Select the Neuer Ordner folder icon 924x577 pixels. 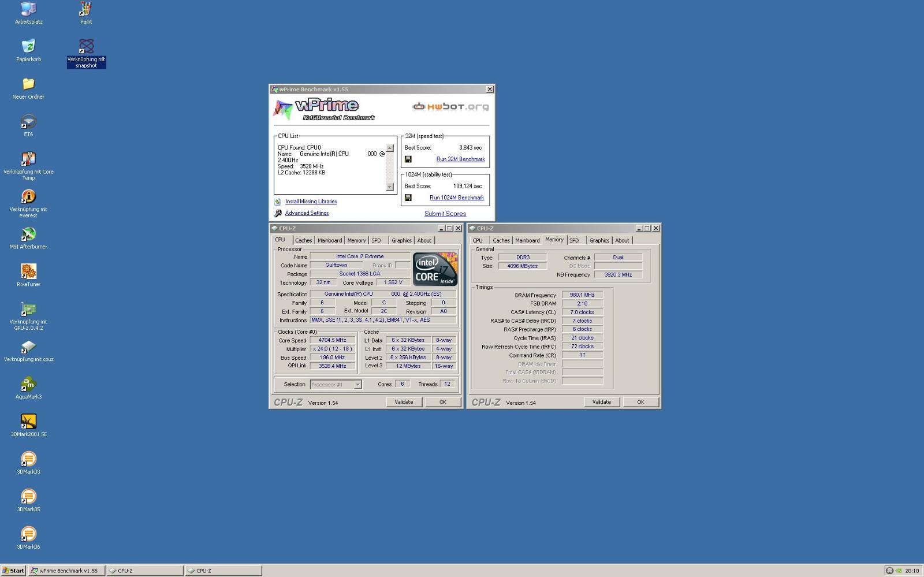(28, 84)
